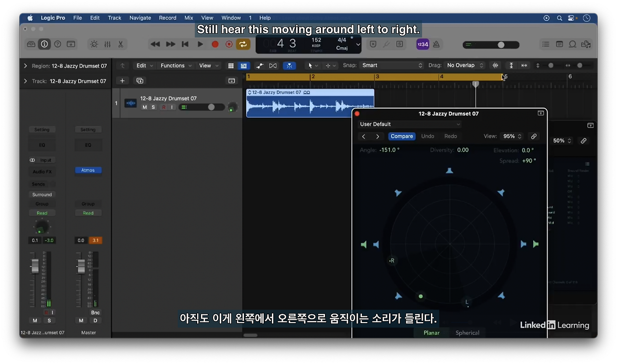Switch to the Spherical tab
This screenshot has height=364, width=617.
[x=467, y=333]
